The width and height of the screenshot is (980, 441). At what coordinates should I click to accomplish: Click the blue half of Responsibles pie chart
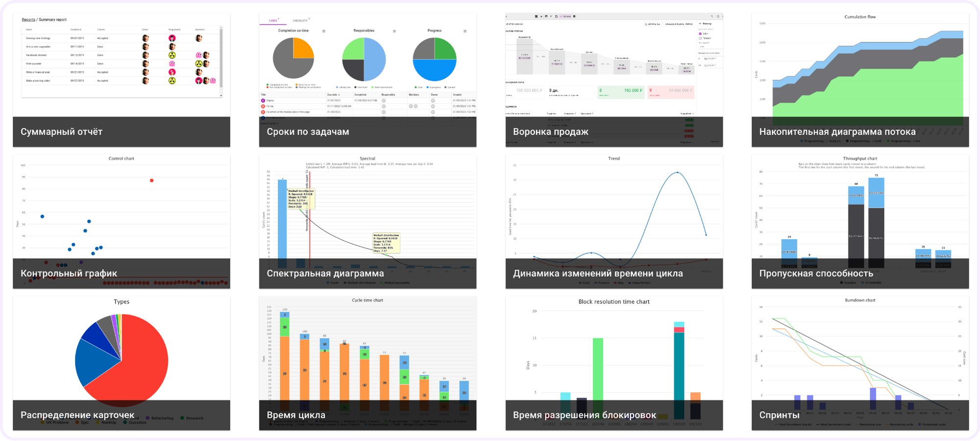[x=375, y=59]
